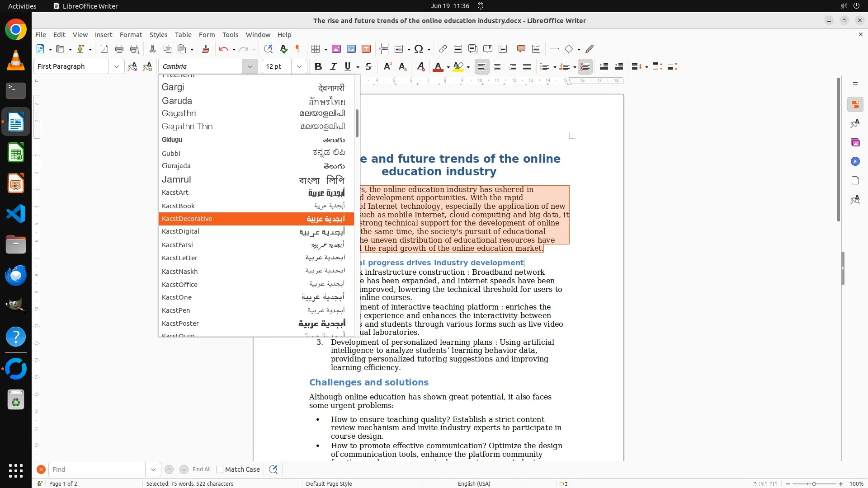Collapse the font name dropdown arrow

(250, 66)
